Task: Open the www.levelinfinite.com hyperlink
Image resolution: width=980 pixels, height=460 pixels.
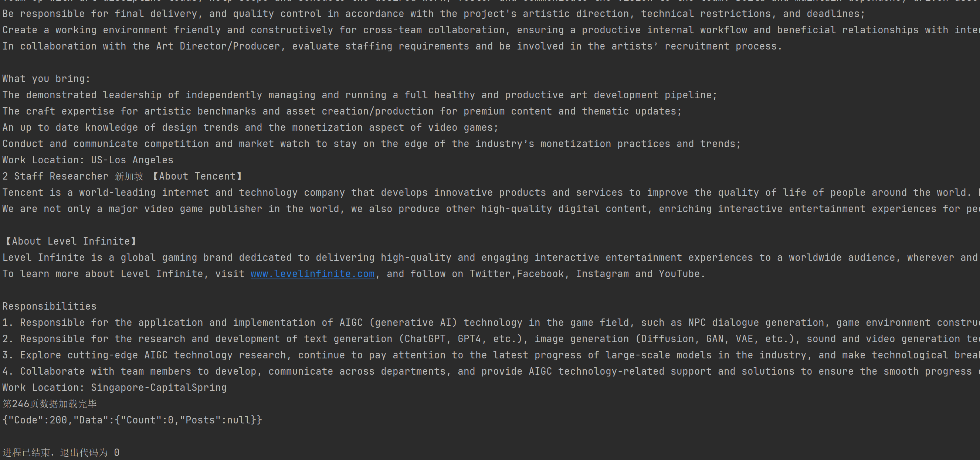Action: click(x=312, y=274)
